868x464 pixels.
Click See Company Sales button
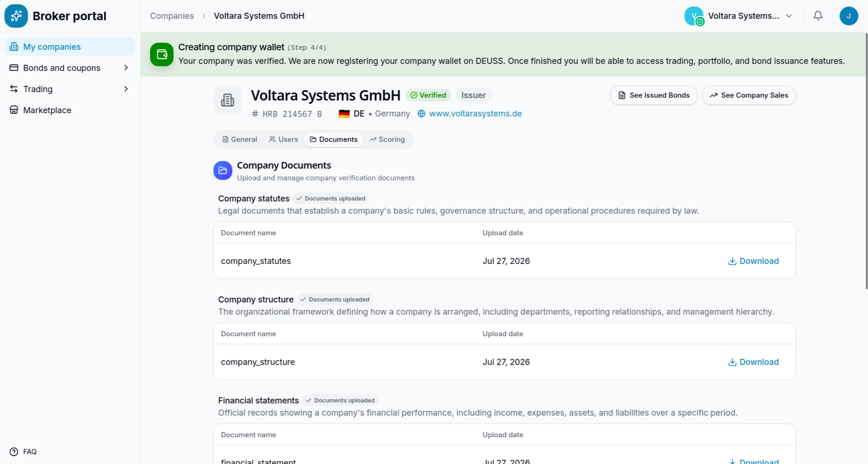click(x=749, y=95)
